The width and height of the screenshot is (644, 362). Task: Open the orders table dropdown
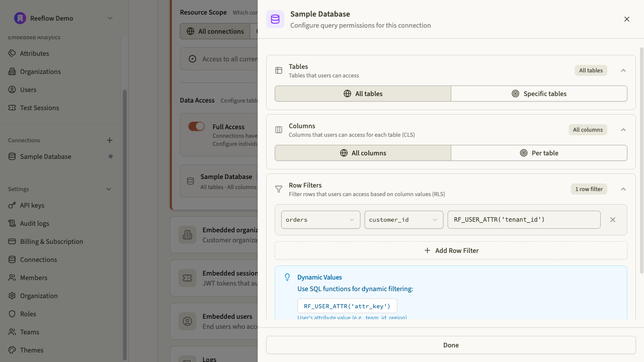(320, 220)
